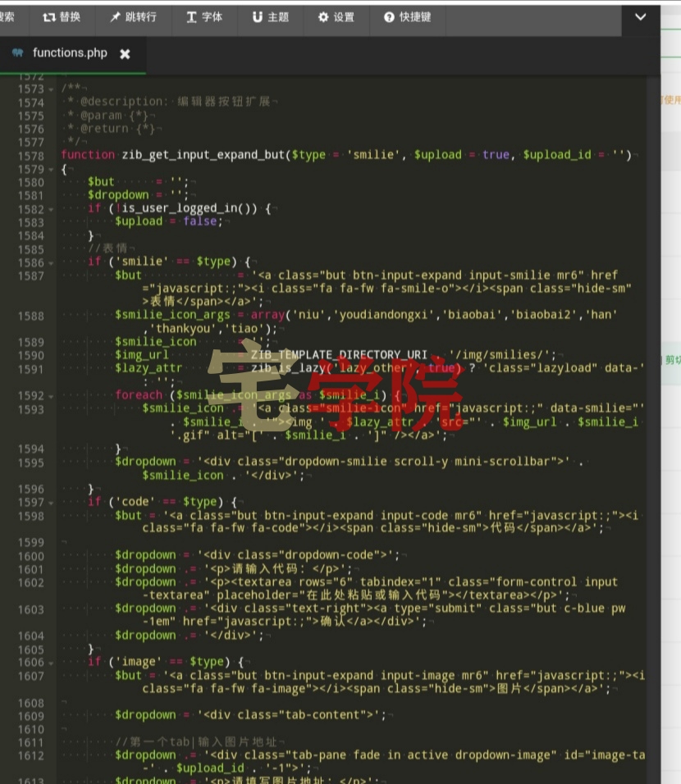Click line number 1600 in the gutter
This screenshot has width=681, height=784.
[30, 557]
